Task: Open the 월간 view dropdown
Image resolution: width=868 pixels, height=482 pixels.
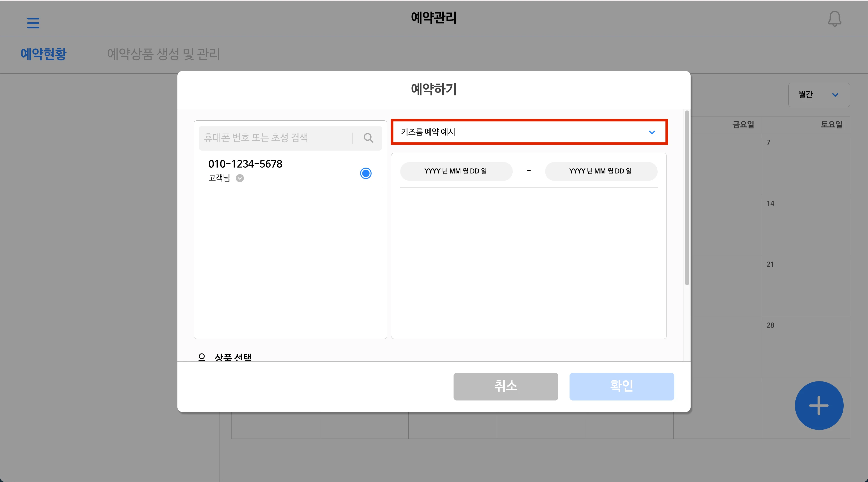Action: point(819,95)
